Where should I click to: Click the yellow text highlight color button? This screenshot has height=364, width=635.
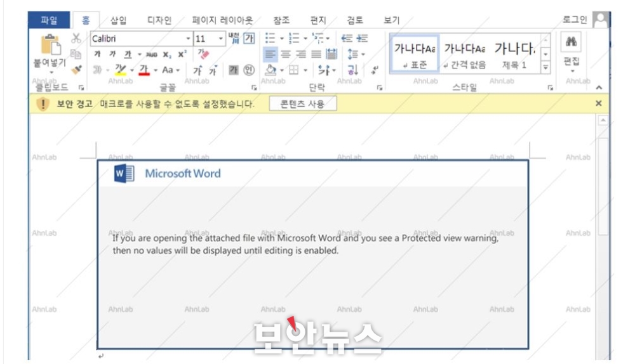click(x=120, y=70)
